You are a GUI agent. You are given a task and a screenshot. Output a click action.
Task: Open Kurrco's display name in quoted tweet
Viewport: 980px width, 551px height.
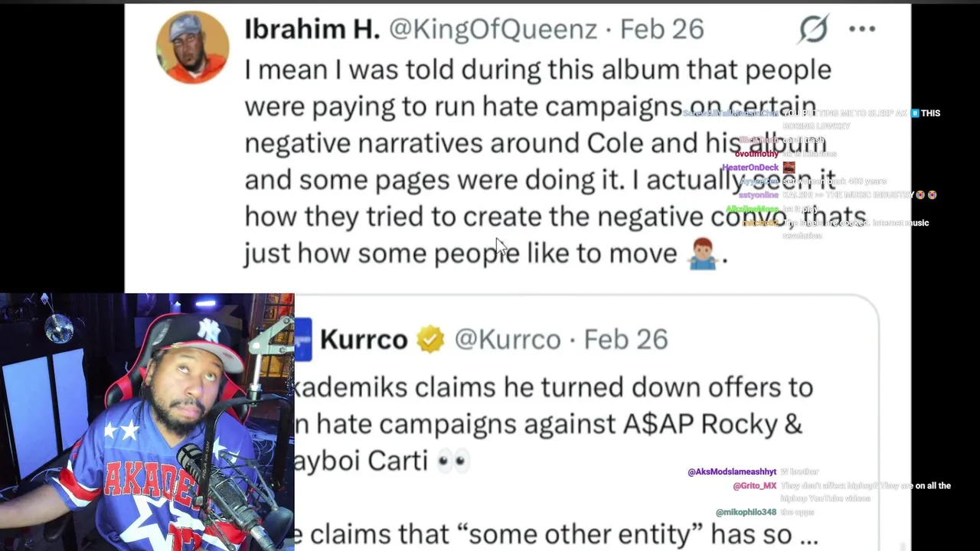point(364,339)
